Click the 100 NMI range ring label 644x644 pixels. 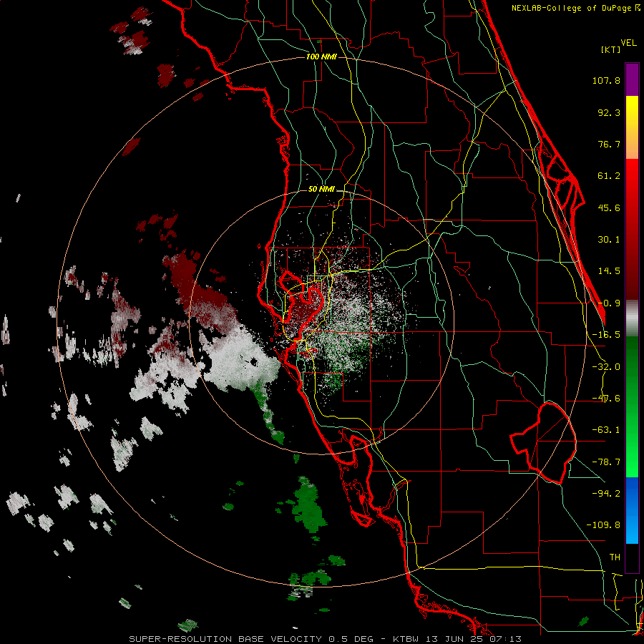[321, 57]
